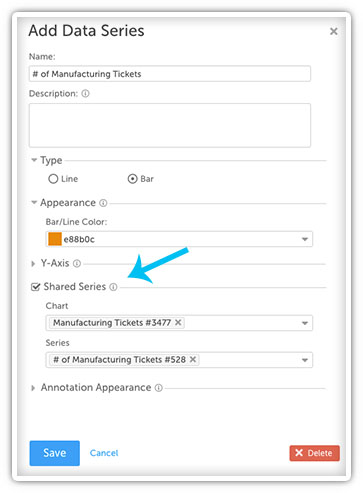
Task: Select the Bar type radio button
Action: point(132,179)
